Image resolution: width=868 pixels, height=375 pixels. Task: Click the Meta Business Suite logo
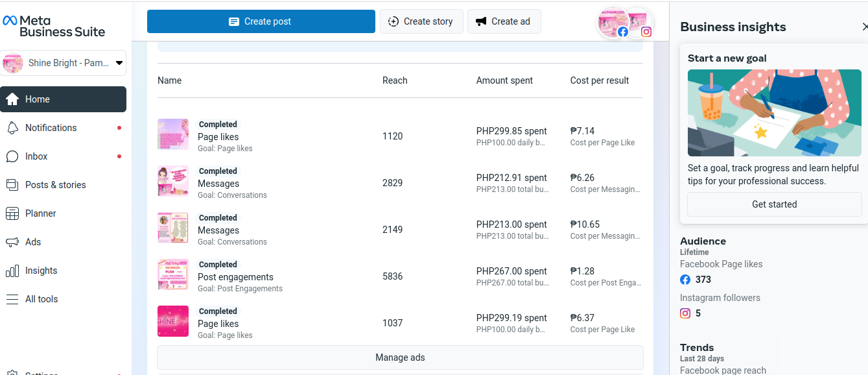pos(54,26)
